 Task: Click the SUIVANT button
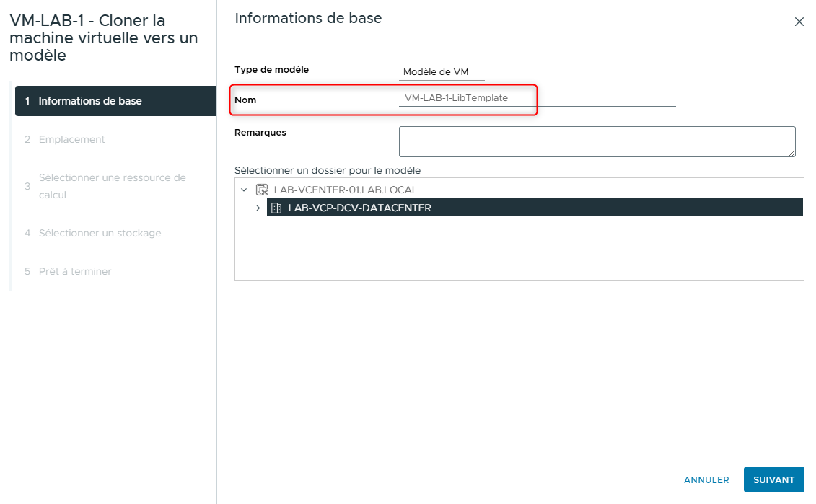pos(773,479)
